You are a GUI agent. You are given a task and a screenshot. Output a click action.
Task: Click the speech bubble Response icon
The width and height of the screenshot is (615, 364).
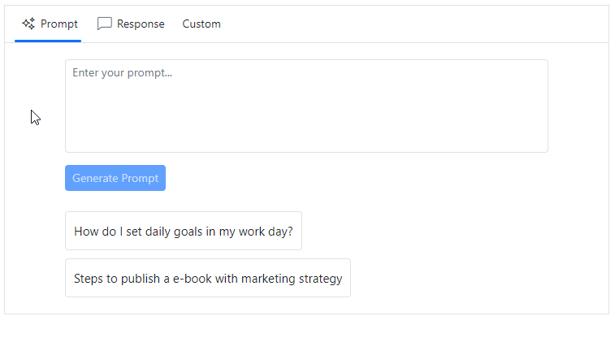click(x=105, y=24)
